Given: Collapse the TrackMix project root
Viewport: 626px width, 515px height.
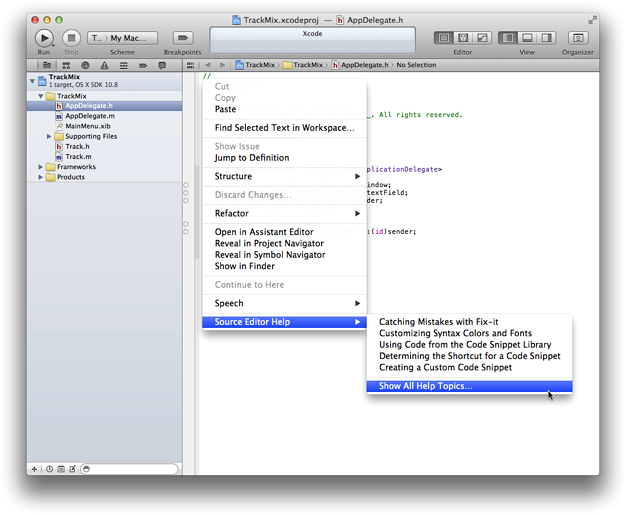Looking at the screenshot, I should coord(32,81).
